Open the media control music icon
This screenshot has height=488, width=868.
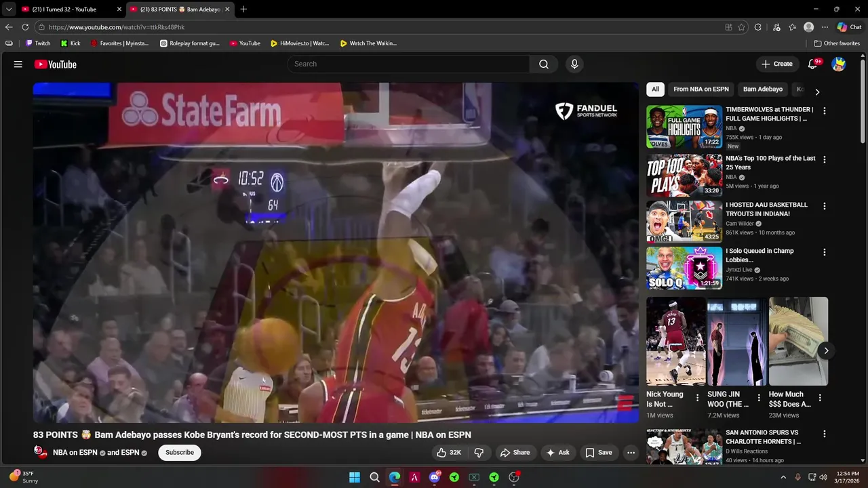tap(776, 27)
